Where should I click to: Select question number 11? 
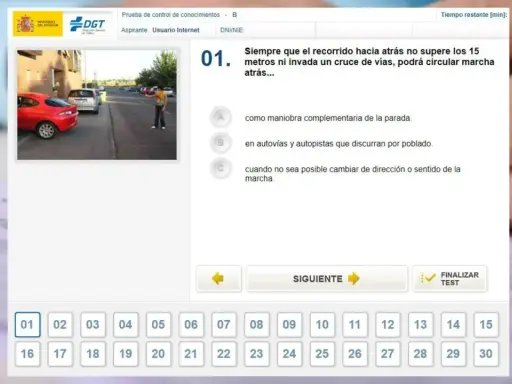355,324
